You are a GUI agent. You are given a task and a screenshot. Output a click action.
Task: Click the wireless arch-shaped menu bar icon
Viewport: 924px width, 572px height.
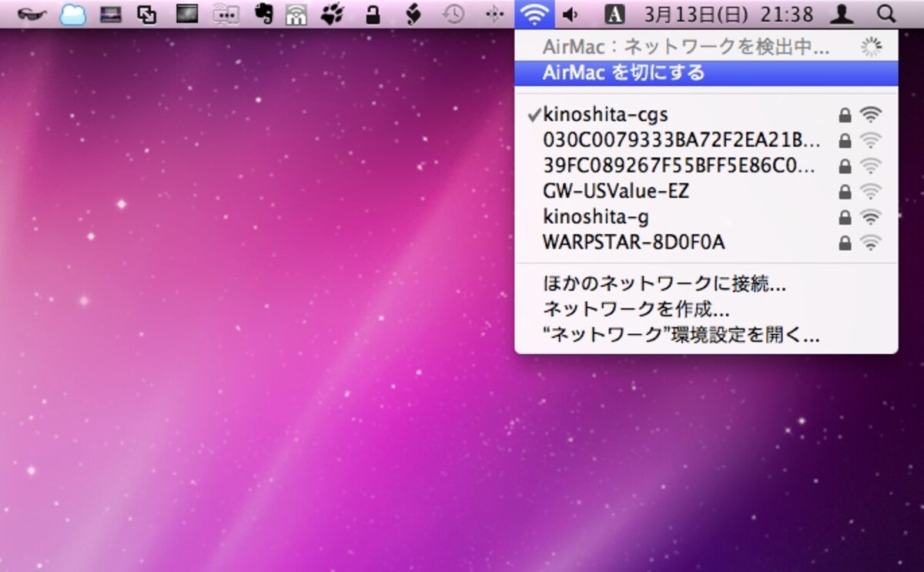pos(295,14)
